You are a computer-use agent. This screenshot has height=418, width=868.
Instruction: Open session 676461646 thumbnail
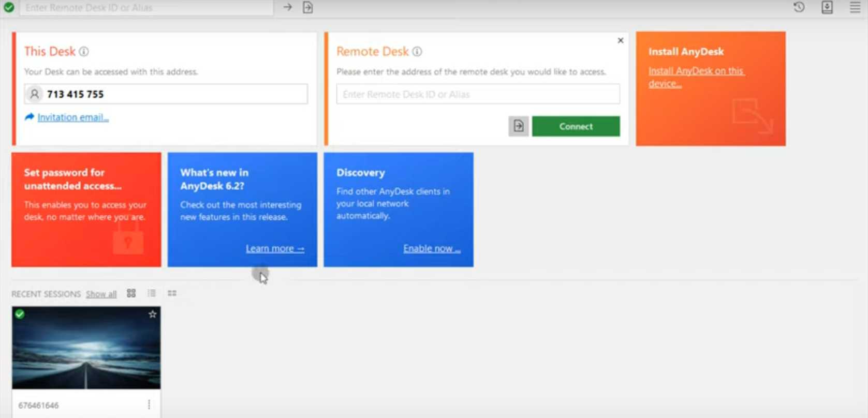pos(86,348)
